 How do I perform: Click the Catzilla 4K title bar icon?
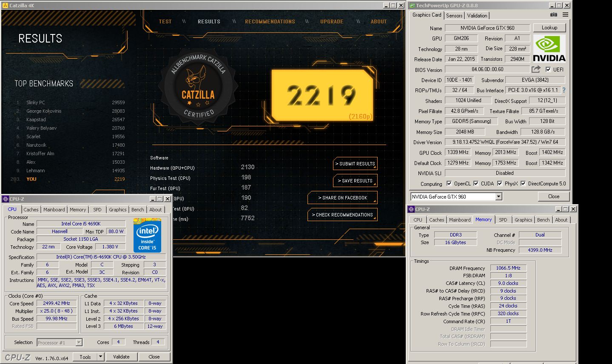(x=5, y=6)
